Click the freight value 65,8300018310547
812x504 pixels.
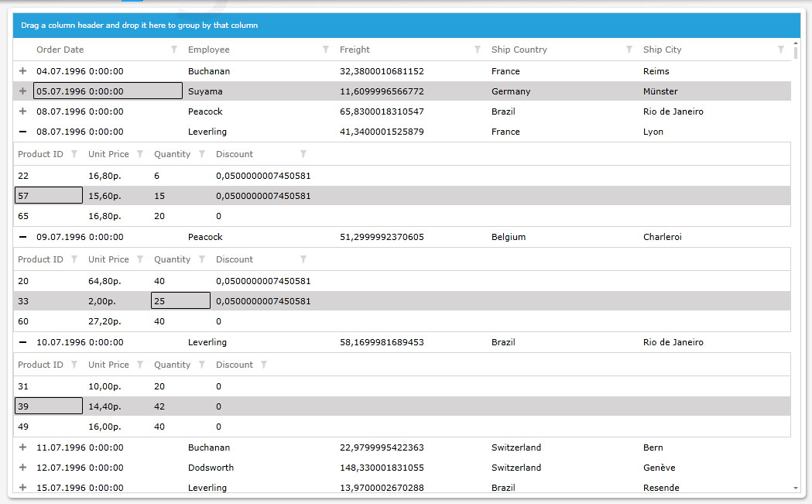382,111
